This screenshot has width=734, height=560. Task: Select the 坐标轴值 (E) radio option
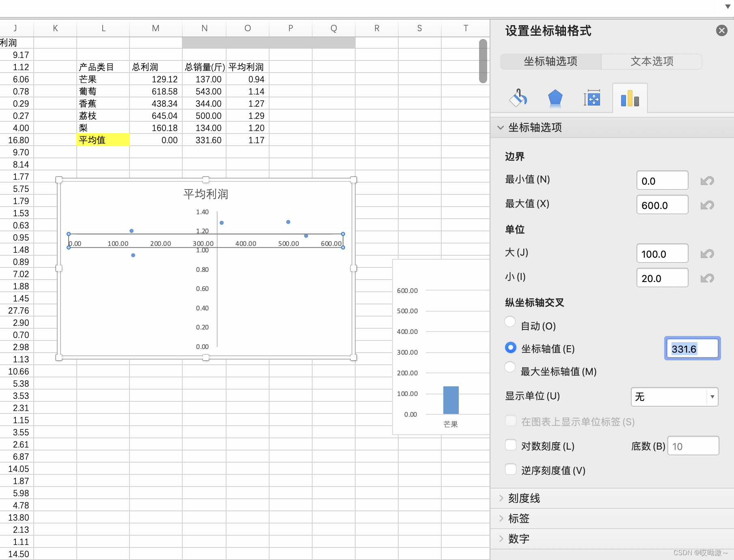(x=510, y=347)
